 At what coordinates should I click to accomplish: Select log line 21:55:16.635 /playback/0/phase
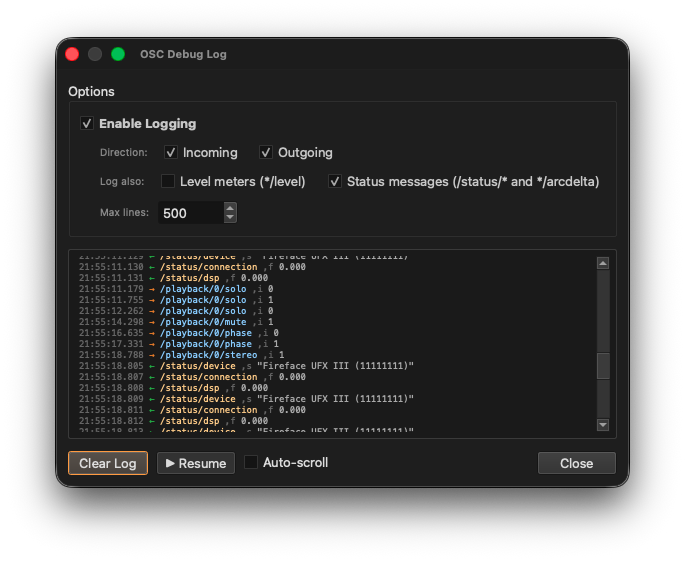[x=179, y=333]
